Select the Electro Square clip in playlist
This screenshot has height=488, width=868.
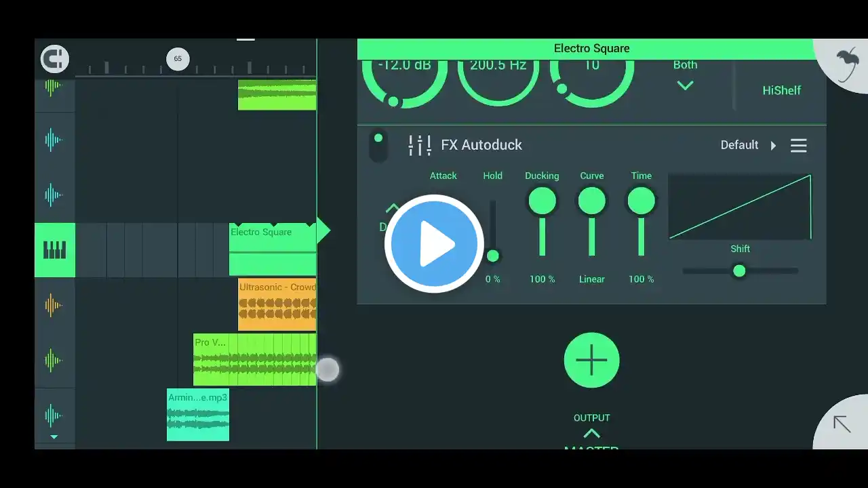273,249
